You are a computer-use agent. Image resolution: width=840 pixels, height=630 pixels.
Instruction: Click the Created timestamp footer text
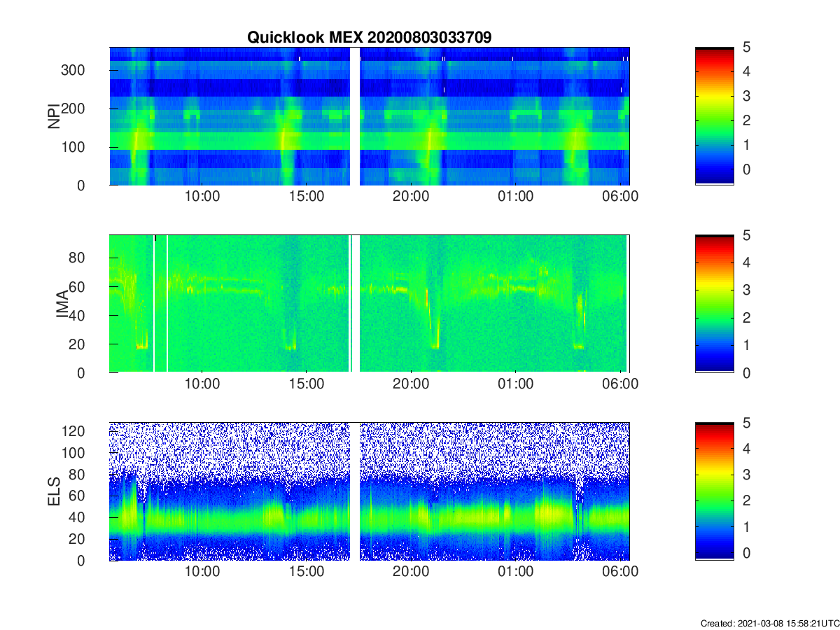769,622
